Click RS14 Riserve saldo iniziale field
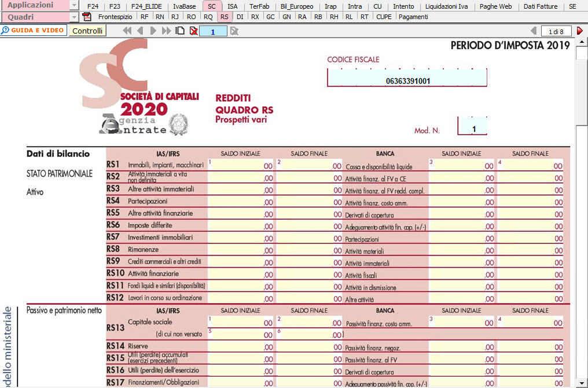The width and height of the screenshot is (588, 388). pyautogui.click(x=240, y=346)
